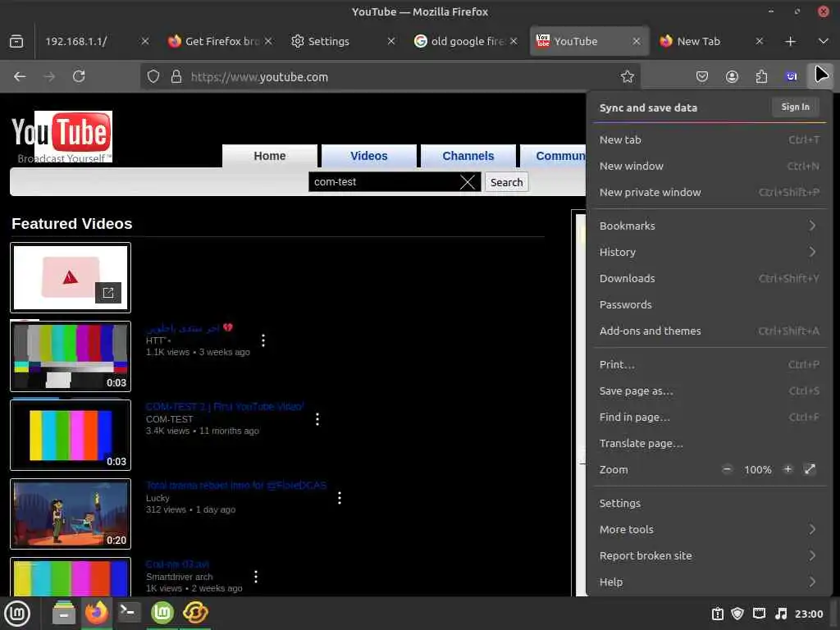Open three-dot menu for Smartdriver arch video
The image size is (840, 630).
(x=256, y=577)
